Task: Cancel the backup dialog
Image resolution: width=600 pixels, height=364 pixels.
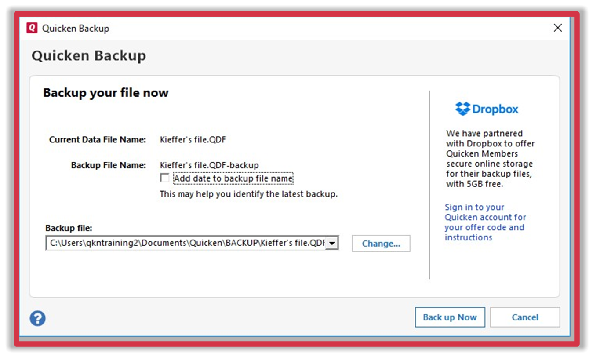Action: click(x=525, y=317)
